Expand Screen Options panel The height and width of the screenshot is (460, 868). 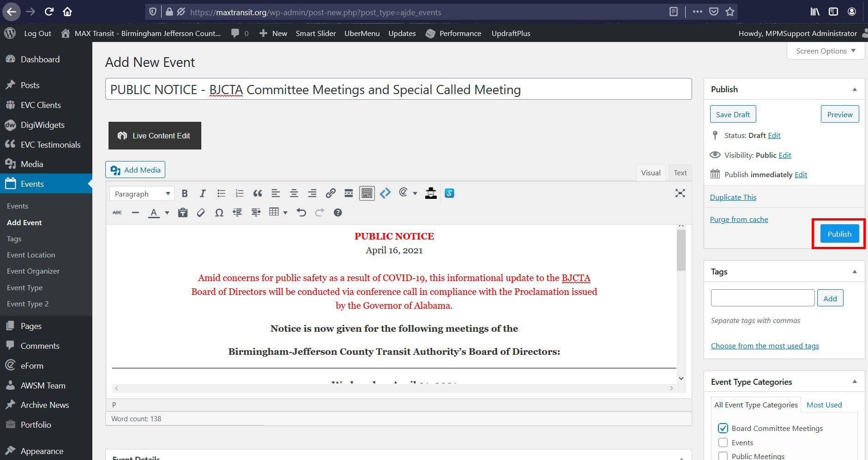[x=826, y=51]
